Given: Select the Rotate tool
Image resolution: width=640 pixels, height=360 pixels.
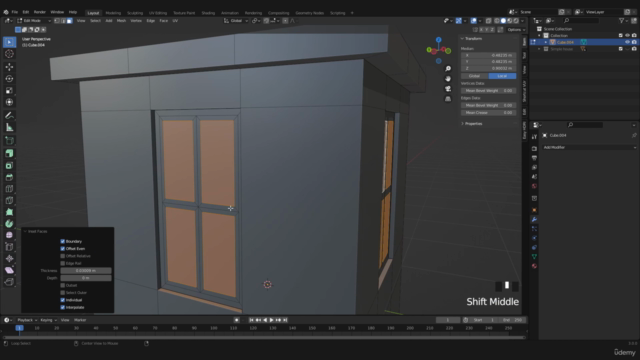Looking at the screenshot, I should point(9,79).
